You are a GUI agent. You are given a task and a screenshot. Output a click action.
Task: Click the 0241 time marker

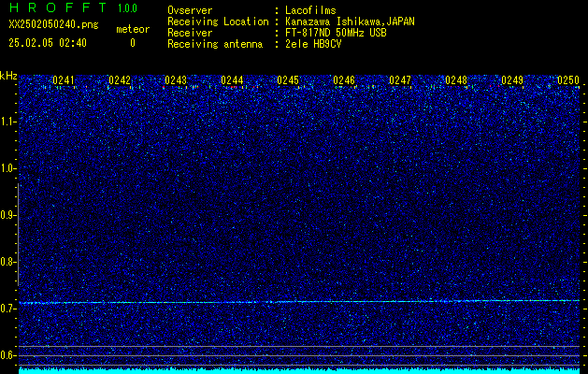tap(64, 80)
